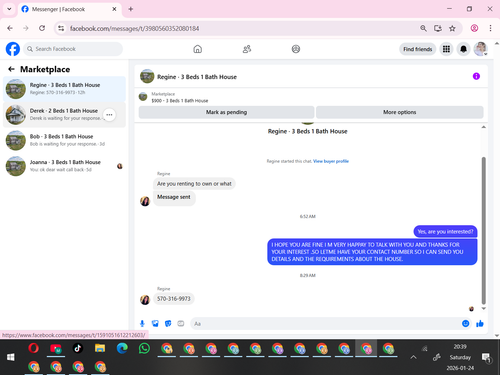The image size is (500, 375).
Task: Click Mark as pending button
Action: click(226, 112)
